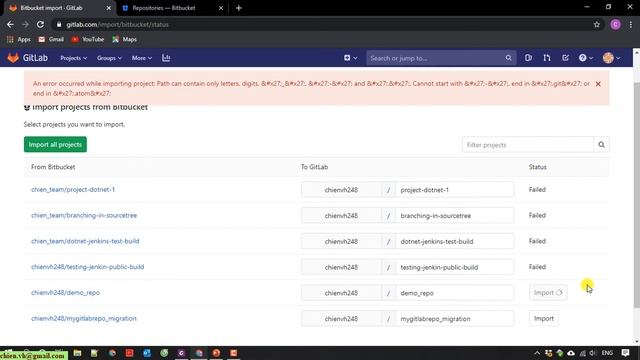Open the Merge requests icon
The width and height of the screenshot is (640, 360).
coord(547,58)
